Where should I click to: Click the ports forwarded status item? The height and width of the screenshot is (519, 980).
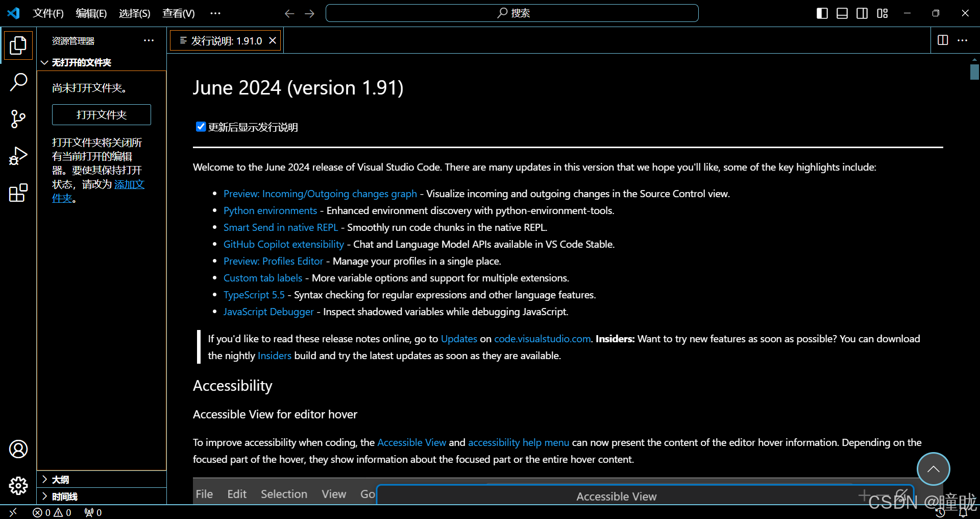pyautogui.click(x=93, y=512)
